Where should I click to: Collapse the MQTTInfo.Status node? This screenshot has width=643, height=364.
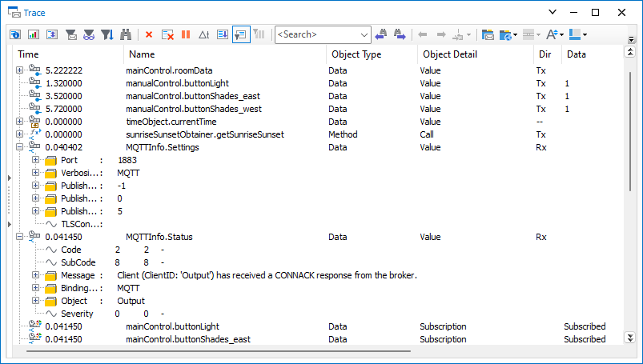click(20, 237)
